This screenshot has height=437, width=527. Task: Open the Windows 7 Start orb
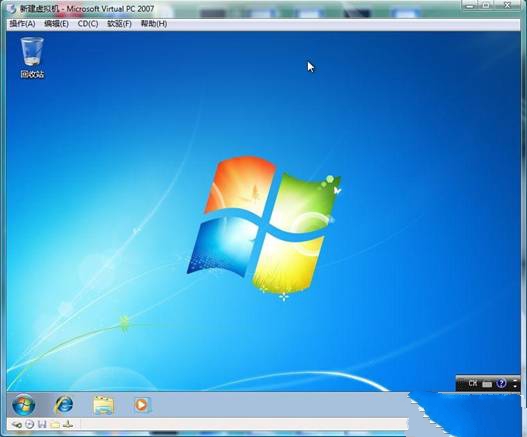[24, 405]
